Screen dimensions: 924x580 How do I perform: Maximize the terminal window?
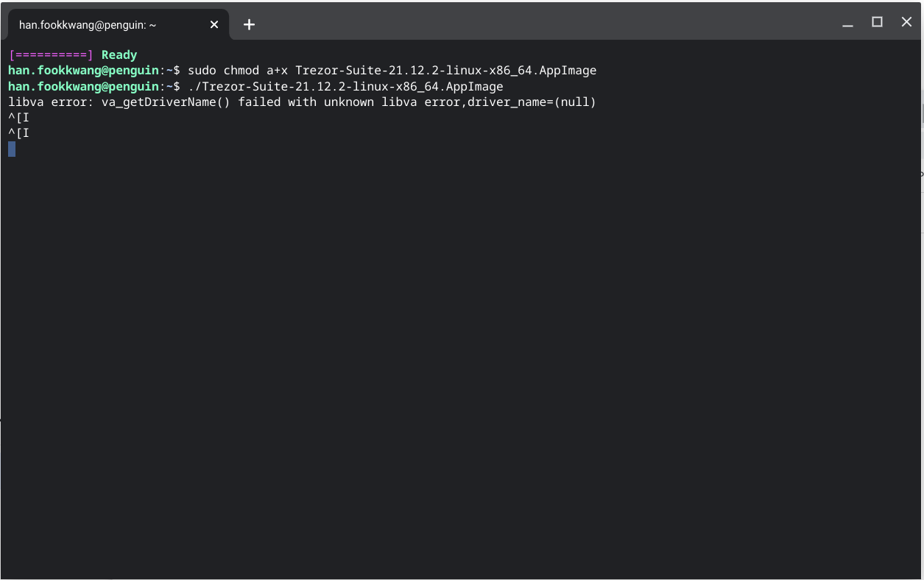pos(877,22)
